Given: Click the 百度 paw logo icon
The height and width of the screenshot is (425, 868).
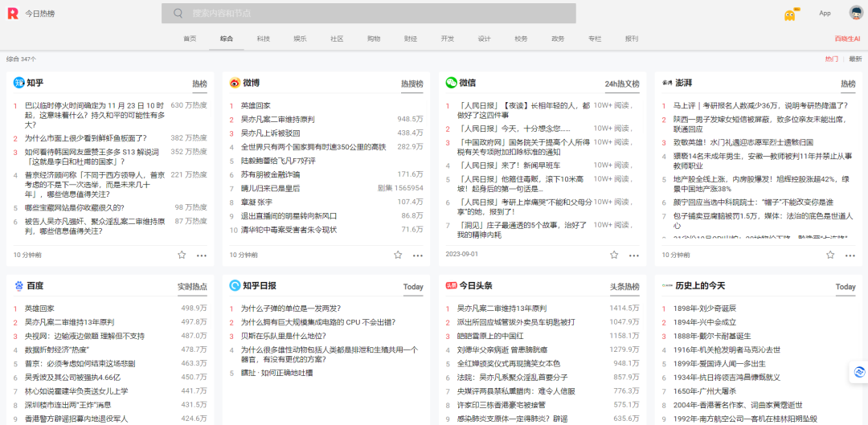Looking at the screenshot, I should 19,286.
